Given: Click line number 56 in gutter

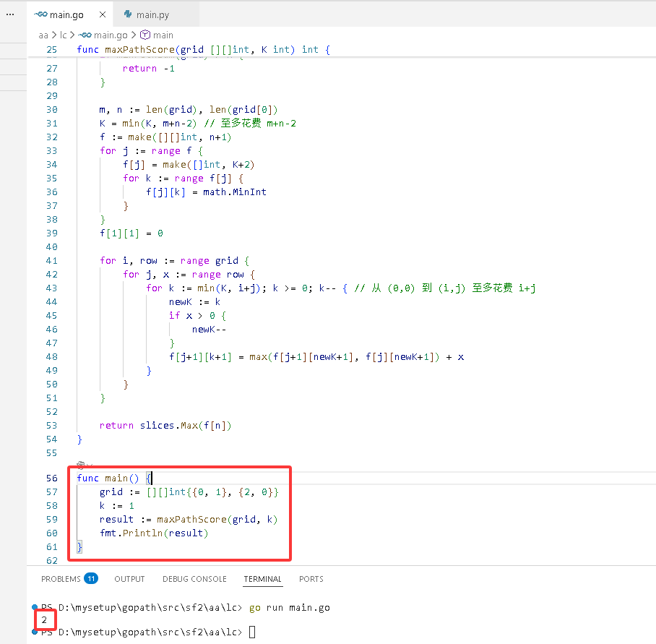Looking at the screenshot, I should point(52,478).
